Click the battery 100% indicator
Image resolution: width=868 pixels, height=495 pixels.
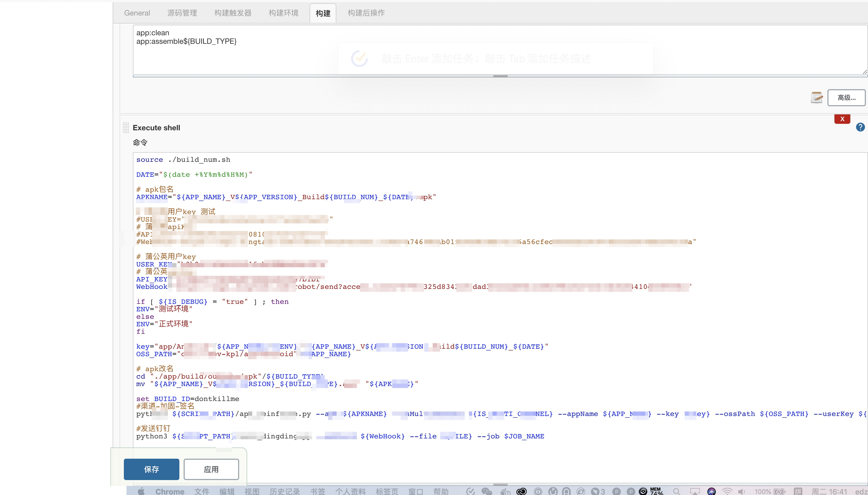pos(770,492)
